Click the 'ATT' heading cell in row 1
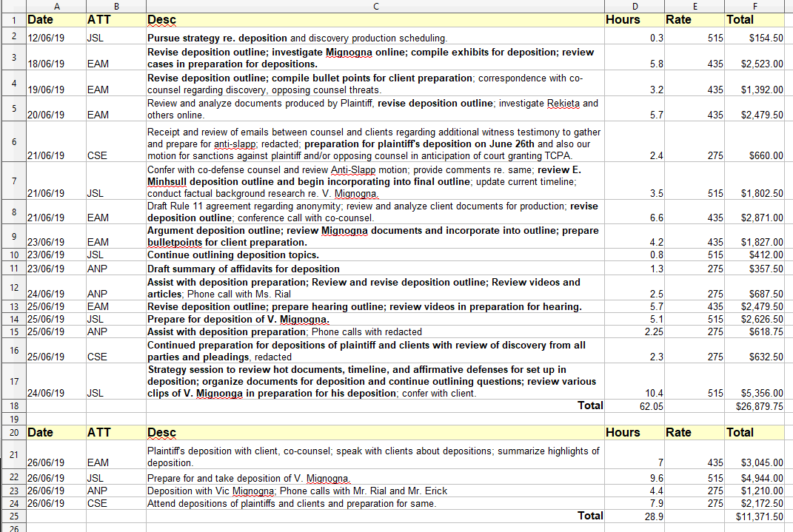 [x=116, y=20]
